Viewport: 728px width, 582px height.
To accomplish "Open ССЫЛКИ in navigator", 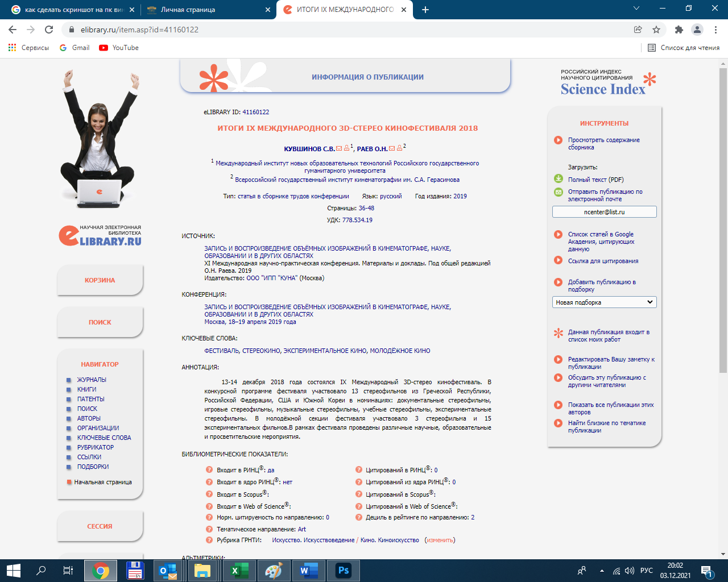I will point(89,457).
